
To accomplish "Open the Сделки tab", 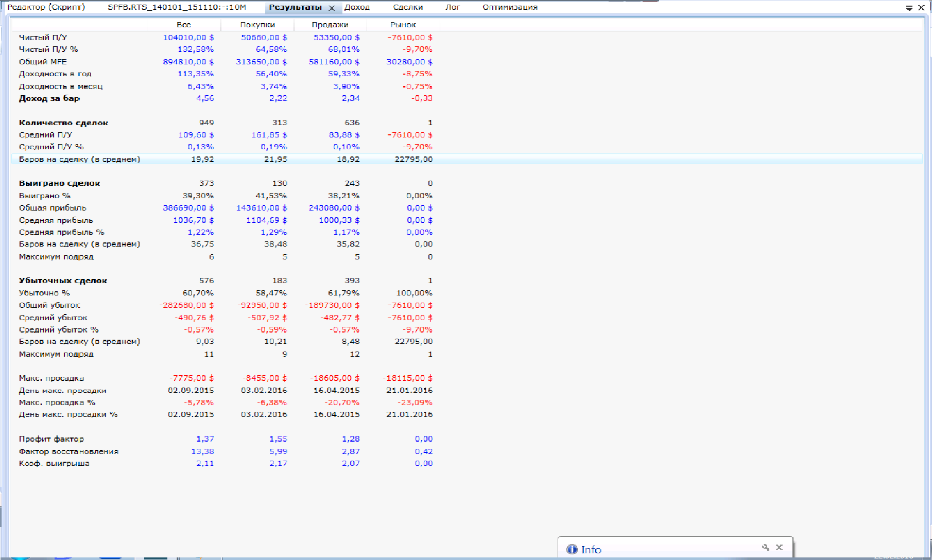I will click(x=408, y=7).
